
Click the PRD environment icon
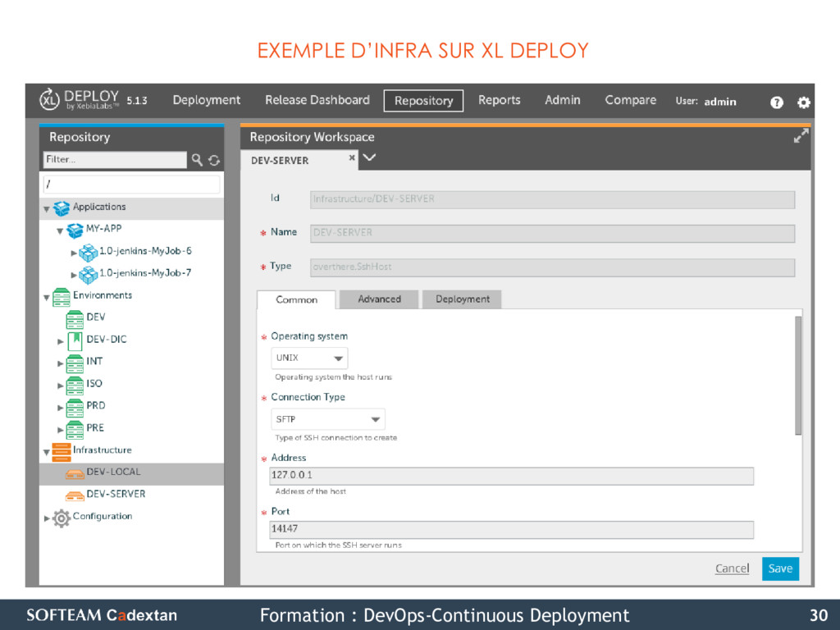[x=75, y=407]
